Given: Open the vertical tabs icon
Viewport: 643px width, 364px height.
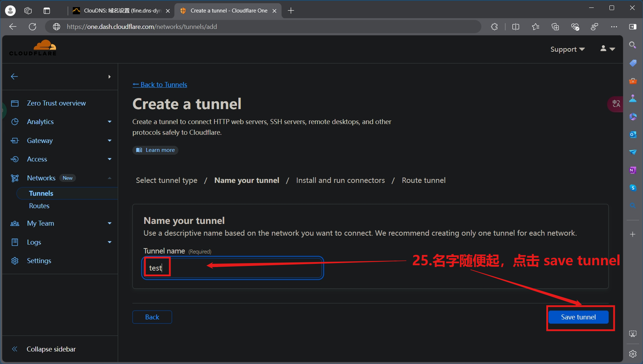Looking at the screenshot, I should [x=47, y=11].
